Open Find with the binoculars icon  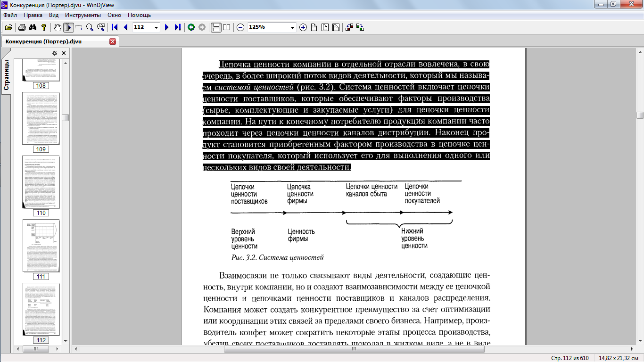[x=33, y=27]
